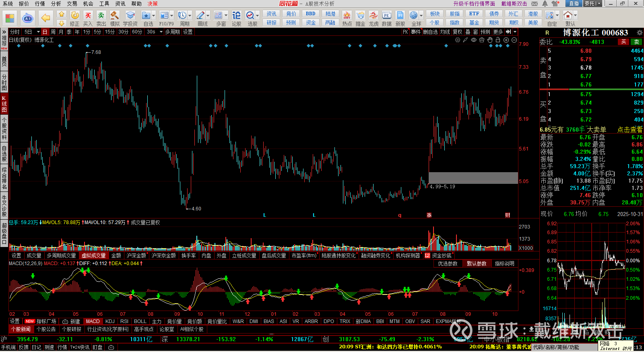Click the 修正 refresh icon
Screen dimensions: 644x352
75,15
